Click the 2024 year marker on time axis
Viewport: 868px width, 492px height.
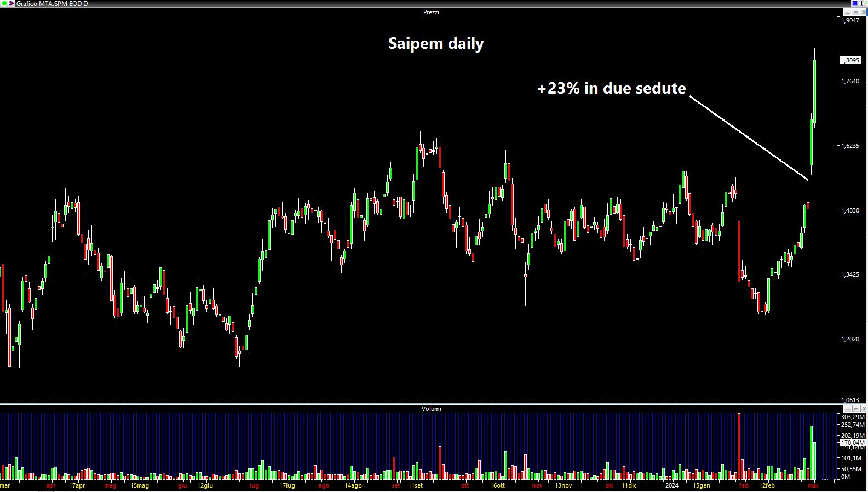click(672, 485)
